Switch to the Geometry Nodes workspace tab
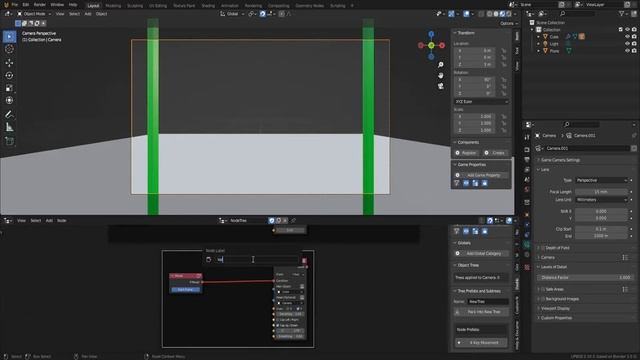This screenshot has height=360, width=640. pyautogui.click(x=309, y=6)
